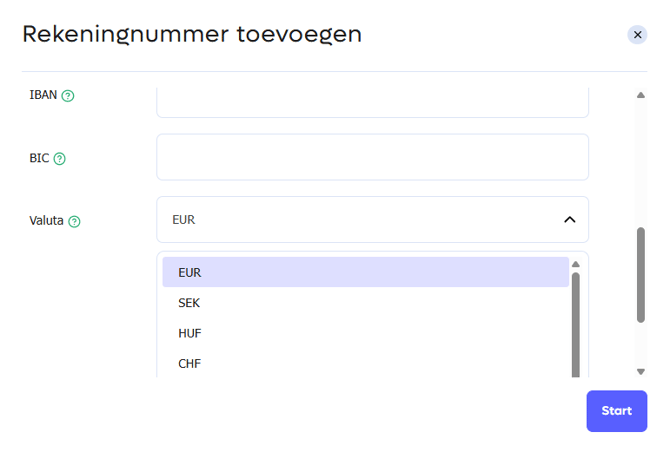
Task: Click the form scrollbar down arrow
Action: pos(641,372)
